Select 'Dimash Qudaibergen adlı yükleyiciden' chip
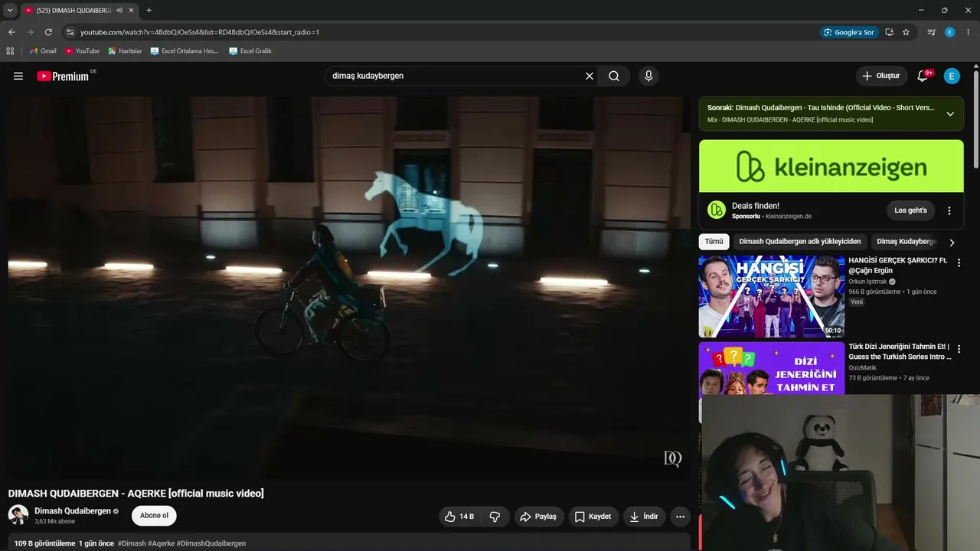The width and height of the screenshot is (980, 551). [x=800, y=242]
